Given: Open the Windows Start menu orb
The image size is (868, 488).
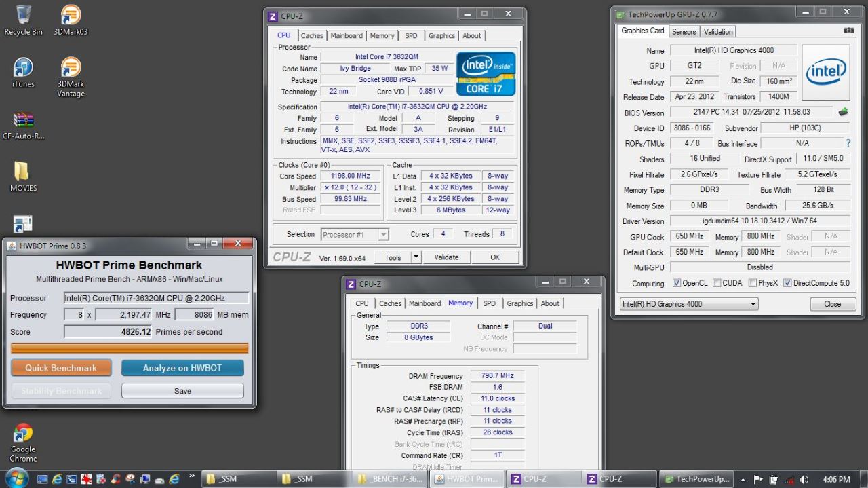Looking at the screenshot, I should pos(17,478).
